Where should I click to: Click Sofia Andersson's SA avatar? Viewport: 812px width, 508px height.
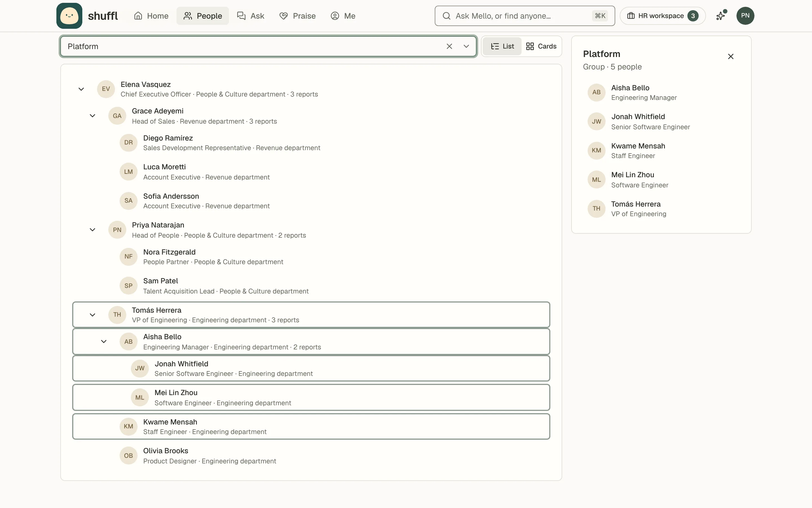point(129,201)
